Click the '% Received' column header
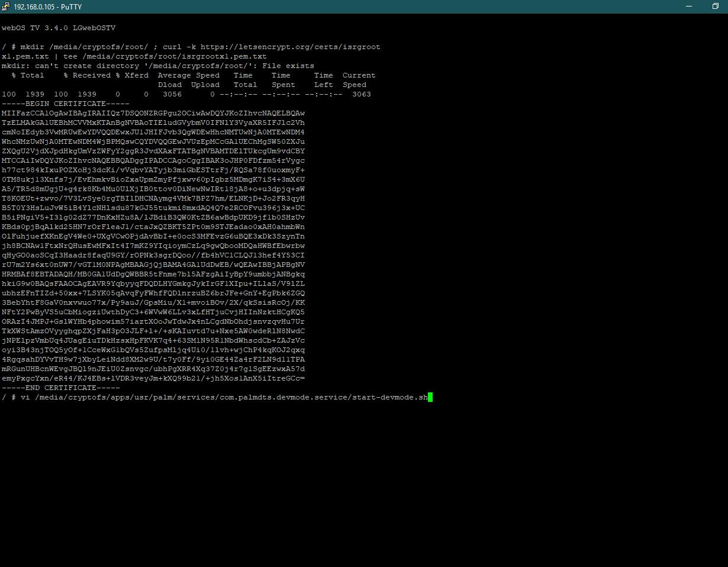The width and height of the screenshot is (728, 567). pyautogui.click(x=87, y=75)
